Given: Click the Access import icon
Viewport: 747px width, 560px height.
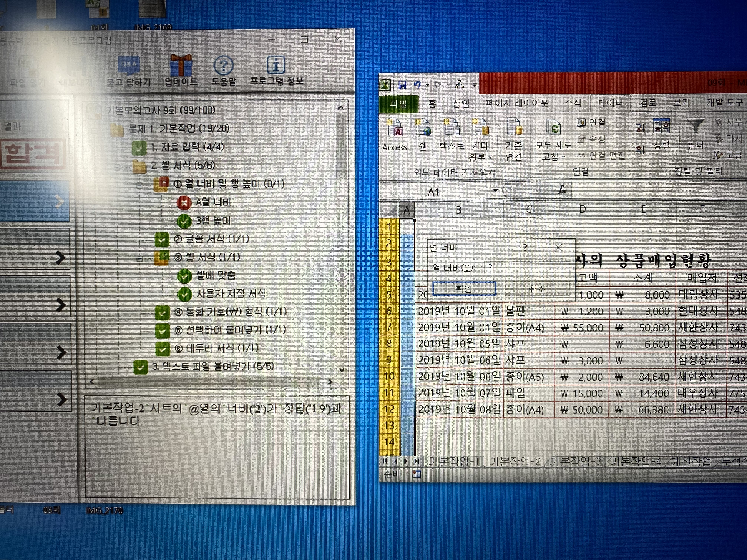Looking at the screenshot, I should [394, 128].
